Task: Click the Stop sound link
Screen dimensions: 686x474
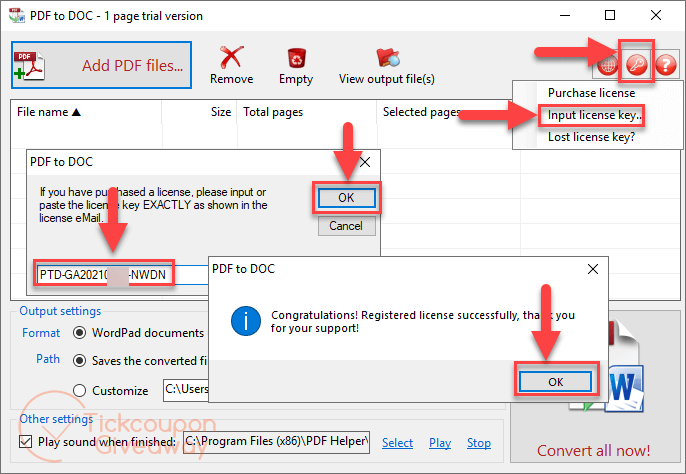Action: pyautogui.click(x=479, y=443)
